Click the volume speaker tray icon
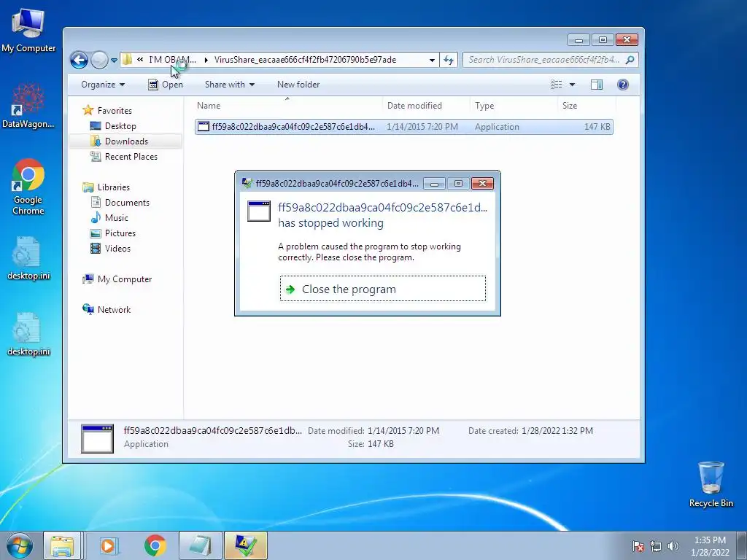This screenshot has height=560, width=747. click(673, 546)
